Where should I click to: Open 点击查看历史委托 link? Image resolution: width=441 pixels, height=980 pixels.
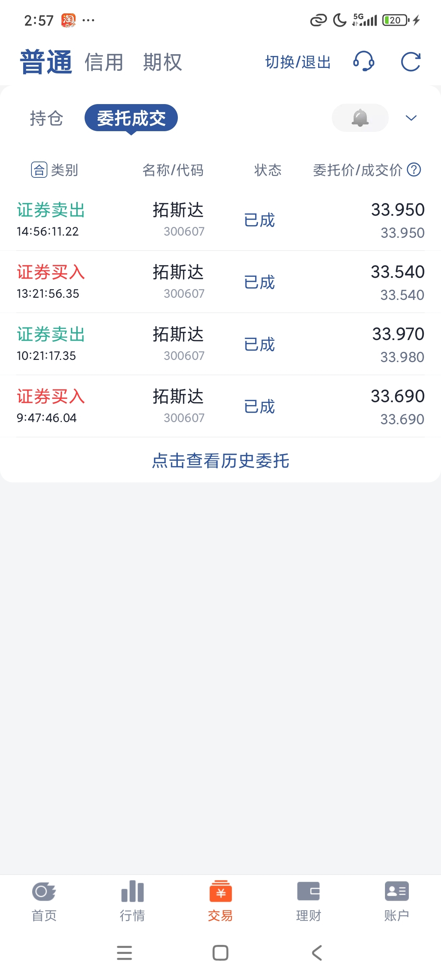pyautogui.click(x=220, y=461)
